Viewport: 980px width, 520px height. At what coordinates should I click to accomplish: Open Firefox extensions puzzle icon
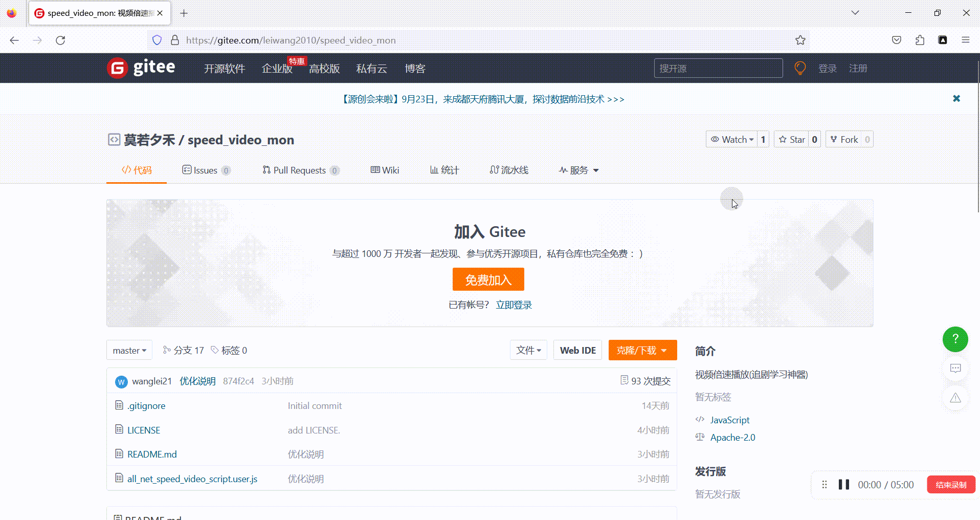pyautogui.click(x=920, y=40)
